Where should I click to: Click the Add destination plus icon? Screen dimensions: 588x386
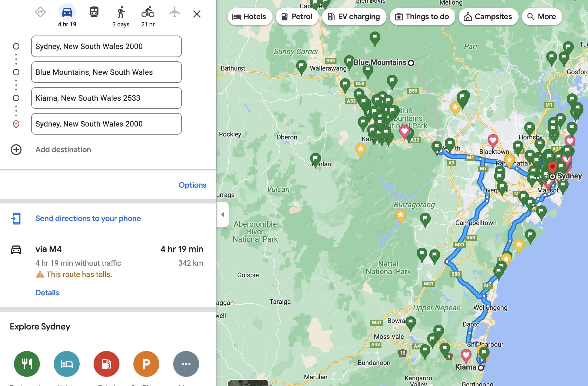pyautogui.click(x=16, y=150)
